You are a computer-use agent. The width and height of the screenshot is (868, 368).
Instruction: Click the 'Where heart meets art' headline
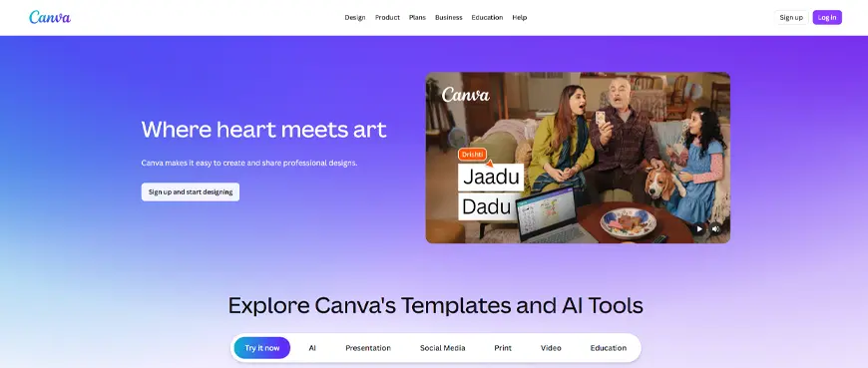point(263,130)
